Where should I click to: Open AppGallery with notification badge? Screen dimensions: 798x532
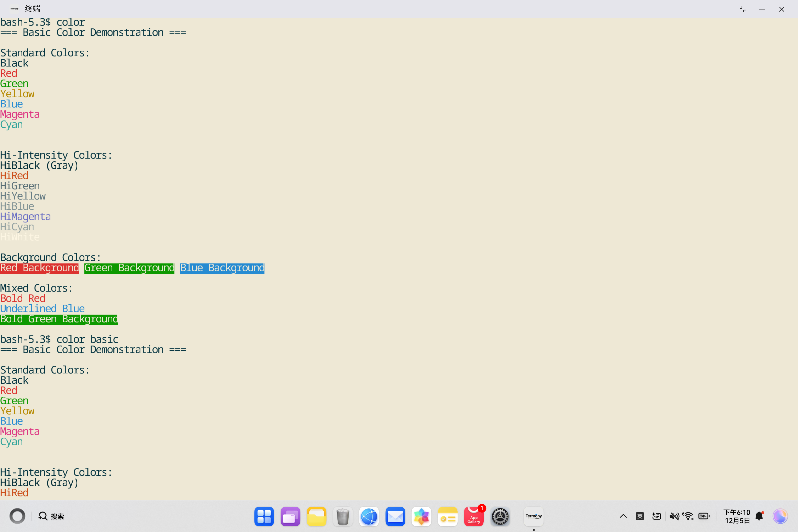coord(474,516)
